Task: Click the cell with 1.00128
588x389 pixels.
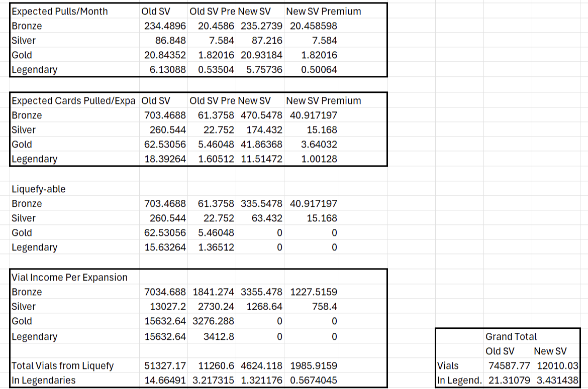Action: point(312,160)
